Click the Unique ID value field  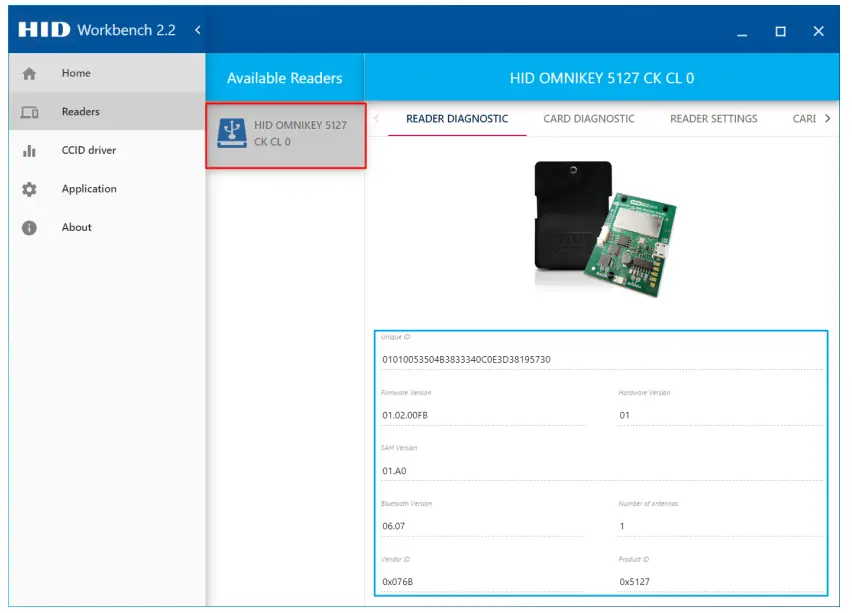(602, 360)
